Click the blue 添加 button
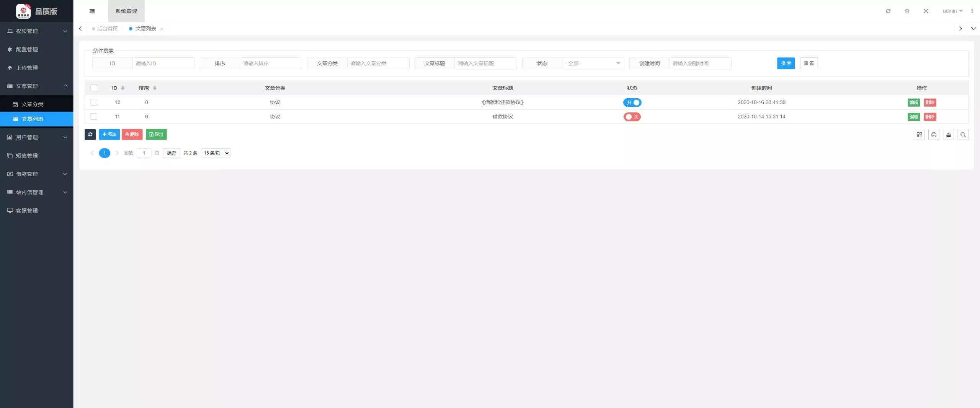Image resolution: width=980 pixels, height=408 pixels. [109, 134]
